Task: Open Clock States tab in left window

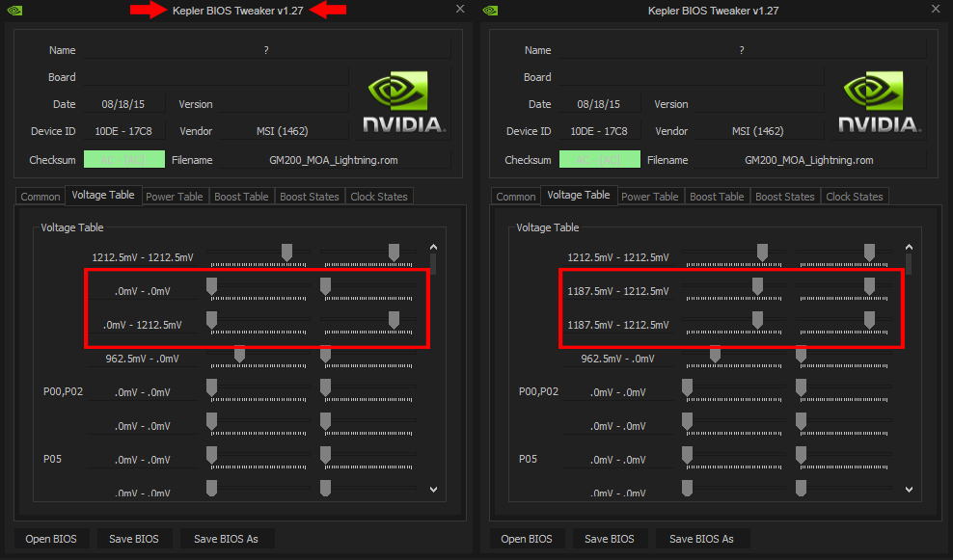Action: [x=379, y=197]
